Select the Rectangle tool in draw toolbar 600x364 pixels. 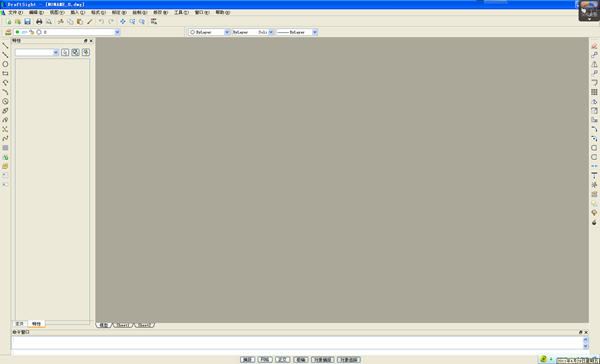point(5,73)
